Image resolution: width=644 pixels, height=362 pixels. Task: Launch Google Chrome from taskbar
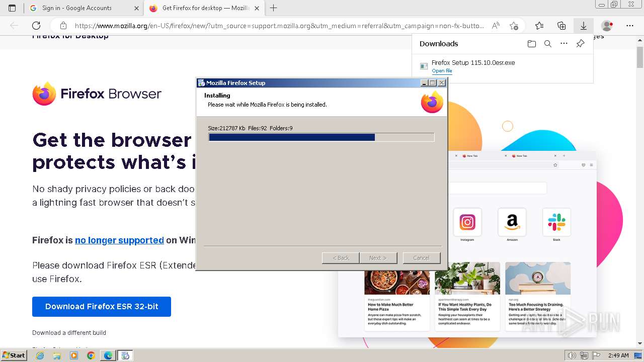click(91, 355)
